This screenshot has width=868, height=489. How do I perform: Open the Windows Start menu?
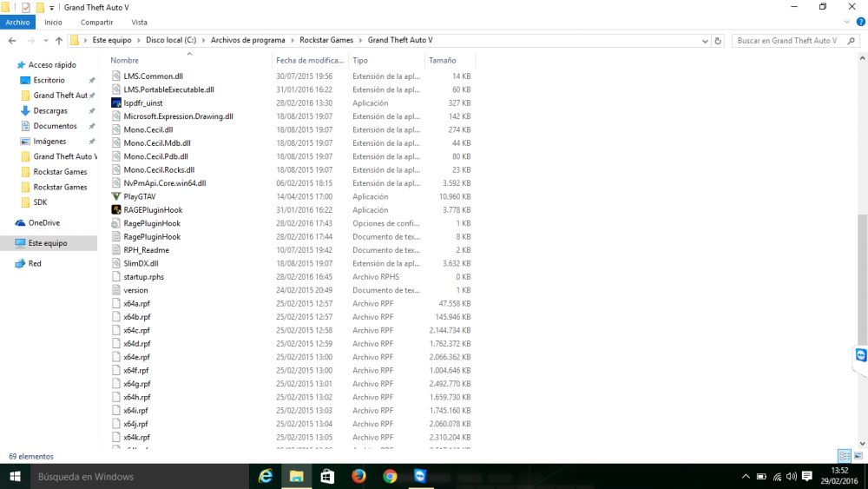point(15,476)
